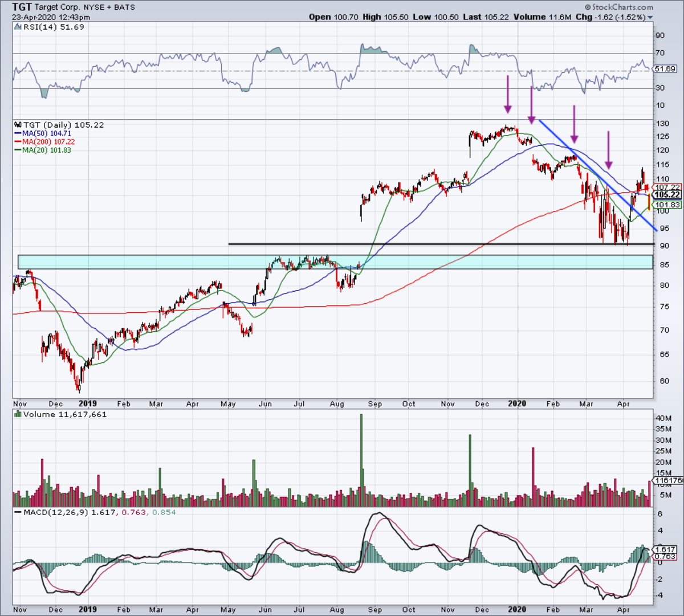Click the 1.617 MACD axis tag
684x616 pixels.
coord(665,550)
